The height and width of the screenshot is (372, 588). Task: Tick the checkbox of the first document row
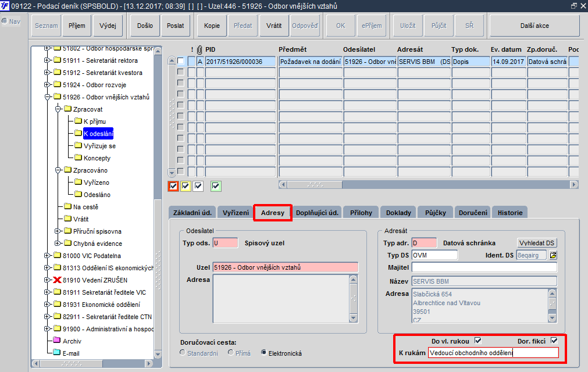(x=181, y=60)
